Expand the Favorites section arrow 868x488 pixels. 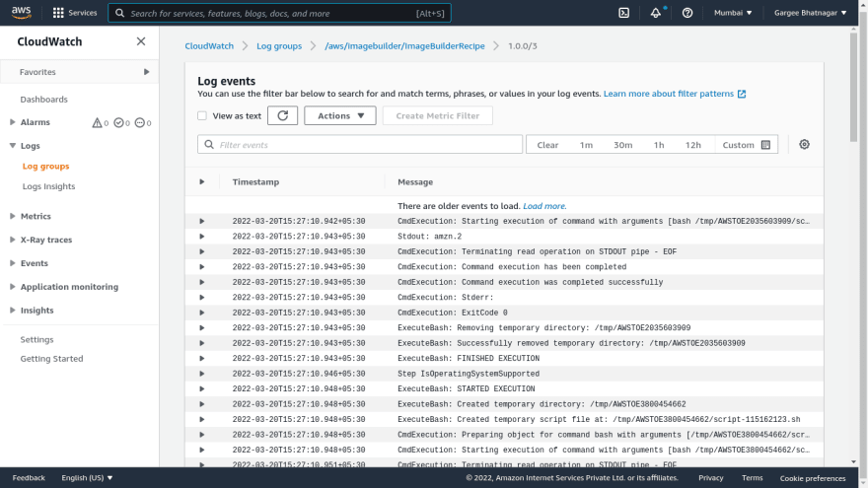click(146, 72)
